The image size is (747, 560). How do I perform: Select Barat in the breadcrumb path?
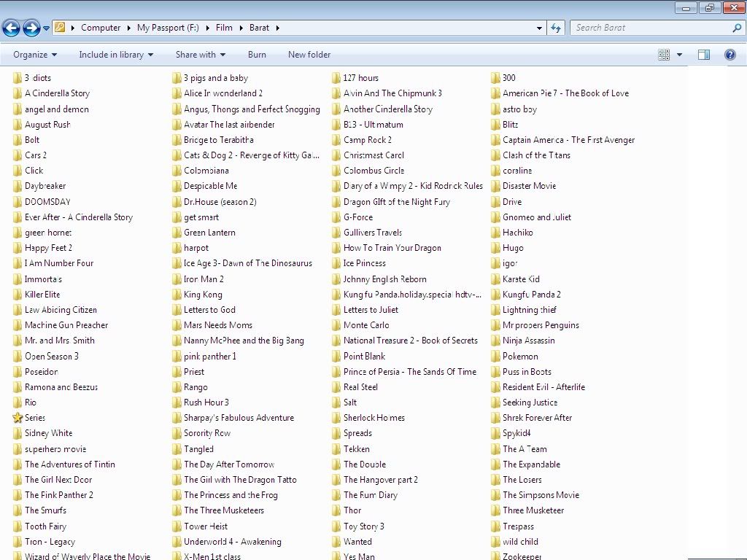point(259,28)
